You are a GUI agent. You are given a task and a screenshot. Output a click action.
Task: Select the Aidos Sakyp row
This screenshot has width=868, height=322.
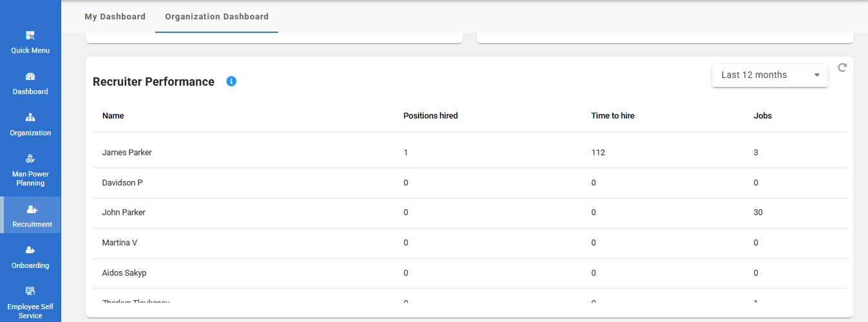[x=124, y=273]
